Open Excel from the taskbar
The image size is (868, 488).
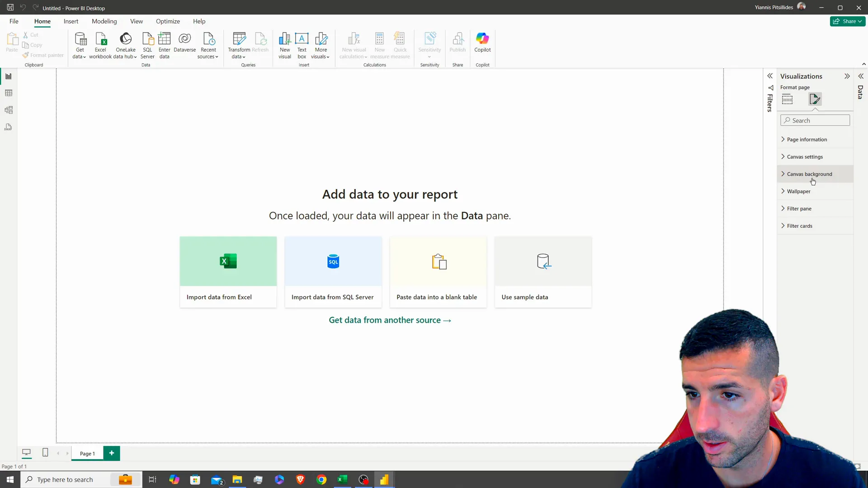(x=342, y=479)
